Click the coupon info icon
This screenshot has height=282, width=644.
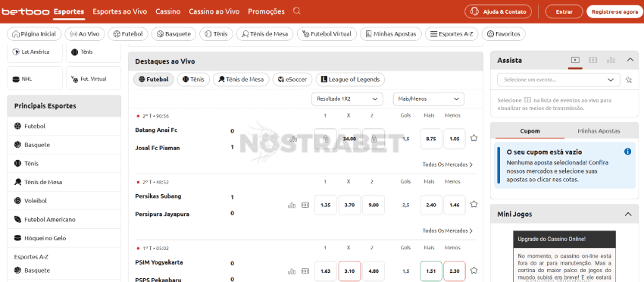tap(627, 152)
